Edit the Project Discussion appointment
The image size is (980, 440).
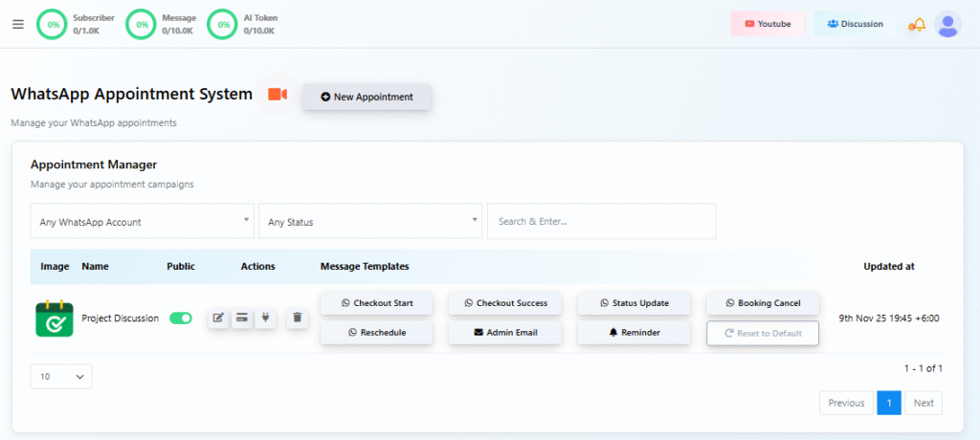point(218,319)
